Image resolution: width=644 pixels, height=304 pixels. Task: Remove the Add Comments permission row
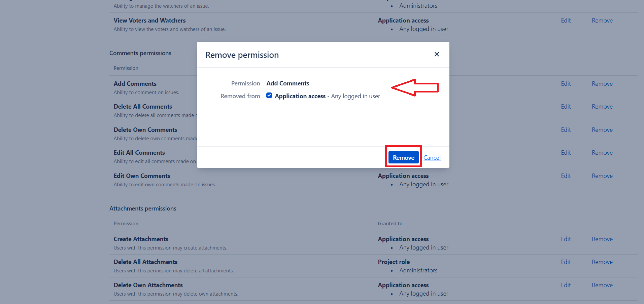tap(602, 84)
